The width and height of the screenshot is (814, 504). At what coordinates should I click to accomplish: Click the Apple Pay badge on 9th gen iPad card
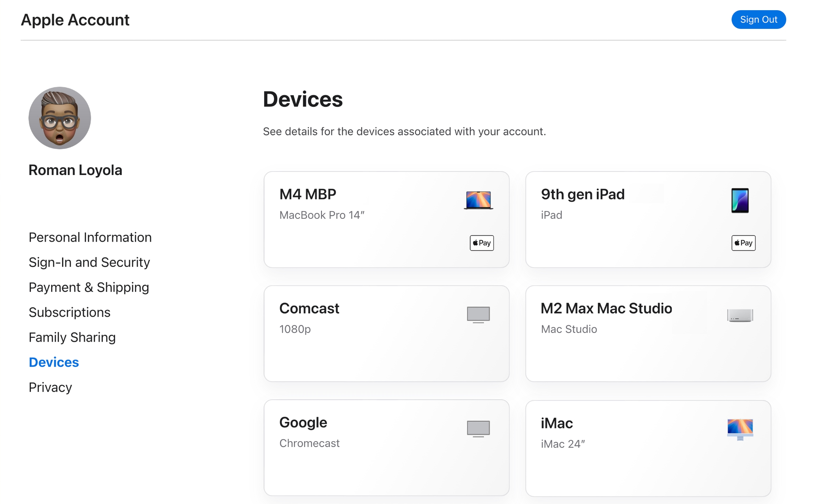743,243
